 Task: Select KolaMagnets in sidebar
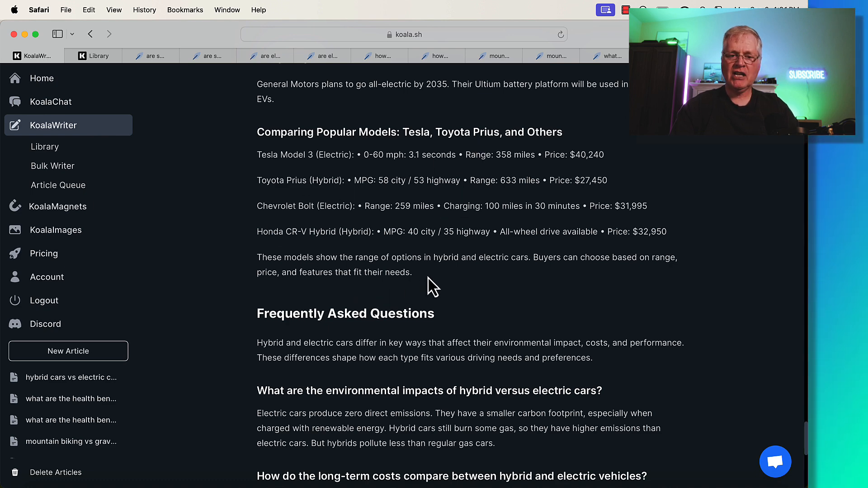[58, 206]
